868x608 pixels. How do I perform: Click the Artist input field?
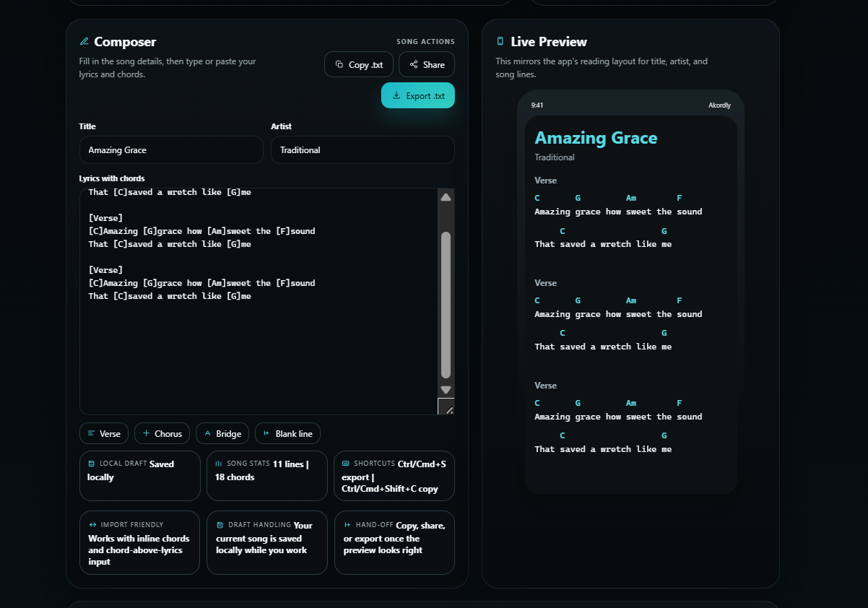[x=363, y=150]
